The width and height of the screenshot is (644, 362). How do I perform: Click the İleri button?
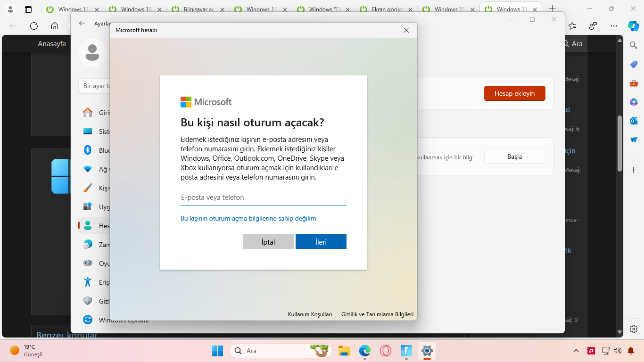pos(321,241)
